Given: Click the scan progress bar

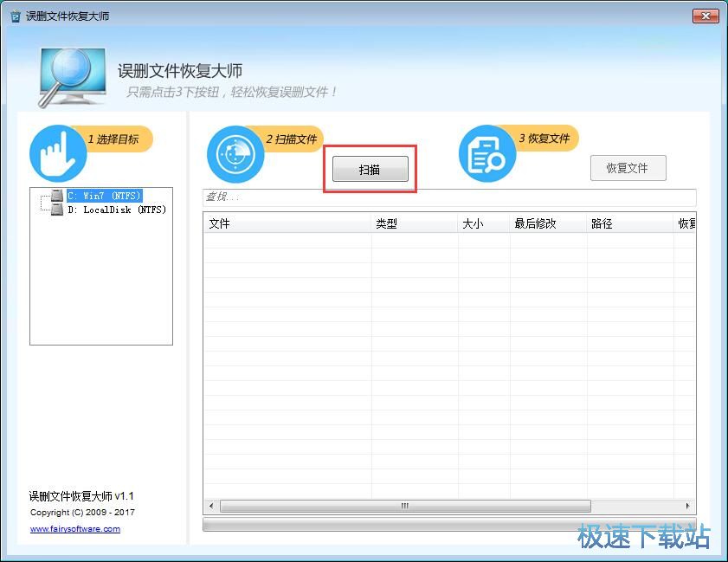Looking at the screenshot, I should pos(449,525).
